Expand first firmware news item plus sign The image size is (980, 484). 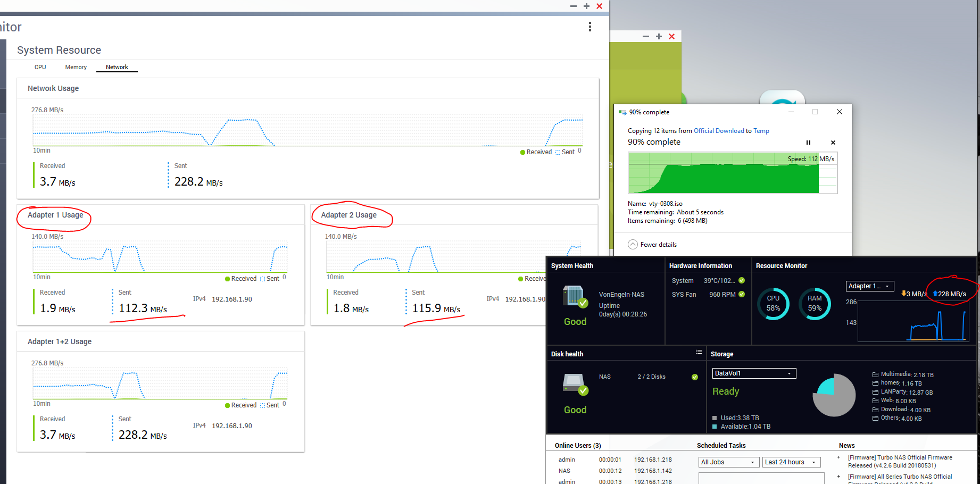click(x=839, y=457)
